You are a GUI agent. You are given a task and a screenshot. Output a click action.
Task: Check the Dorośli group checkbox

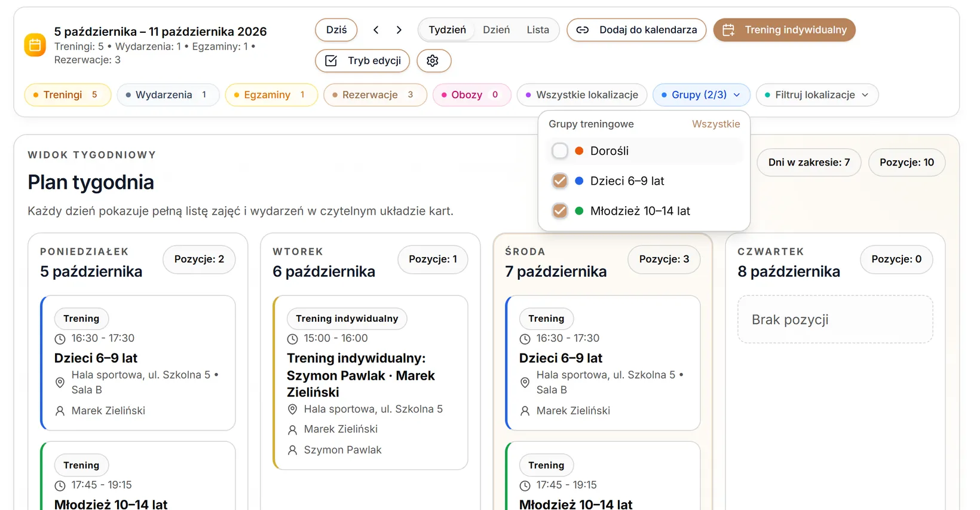point(560,151)
